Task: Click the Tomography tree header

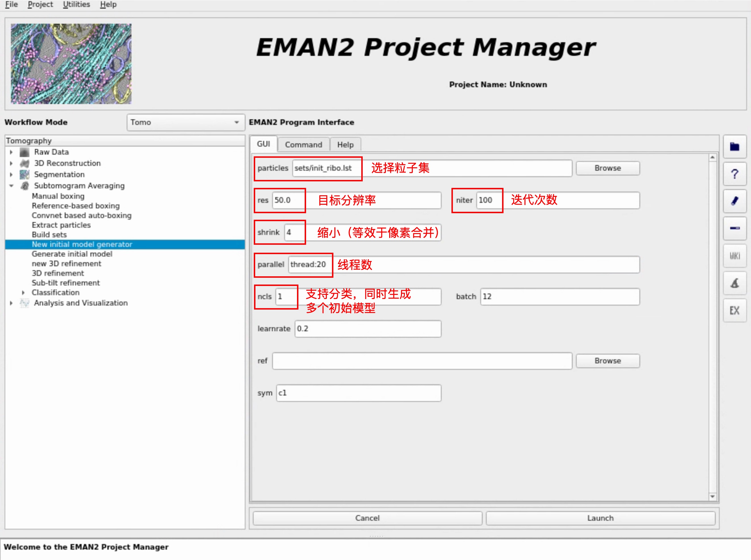Action: (125, 141)
